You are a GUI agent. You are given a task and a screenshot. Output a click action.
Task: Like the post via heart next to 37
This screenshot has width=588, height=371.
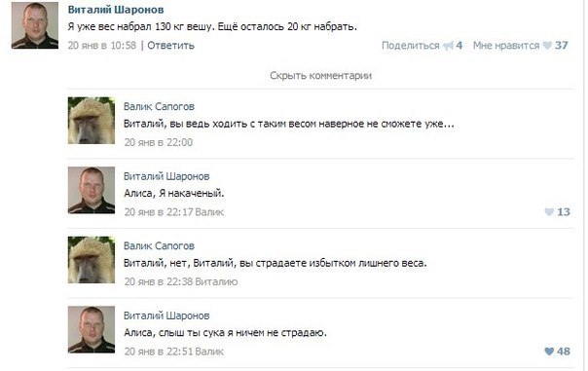(547, 46)
